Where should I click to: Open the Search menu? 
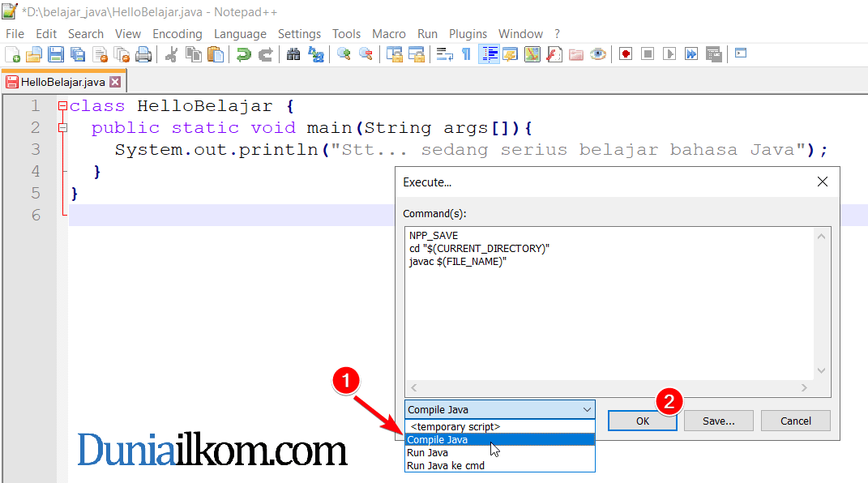86,34
